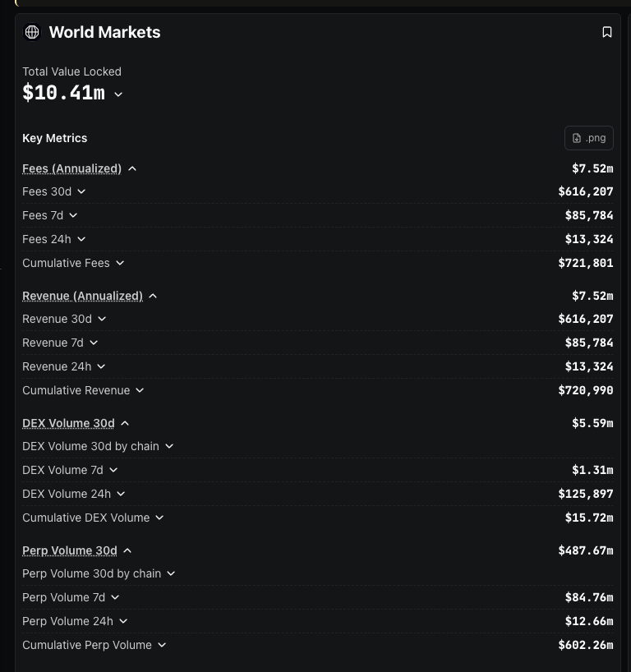Expand the DEX Volume 7d chevron
The image size is (631, 672).
click(113, 470)
